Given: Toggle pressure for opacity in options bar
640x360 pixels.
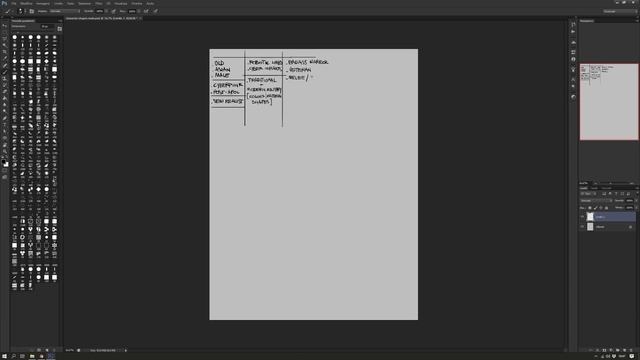Looking at the screenshot, I should click(113, 11).
